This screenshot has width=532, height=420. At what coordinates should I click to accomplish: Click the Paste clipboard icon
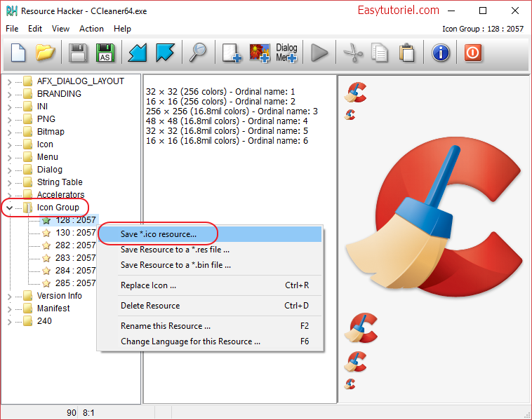point(407,53)
